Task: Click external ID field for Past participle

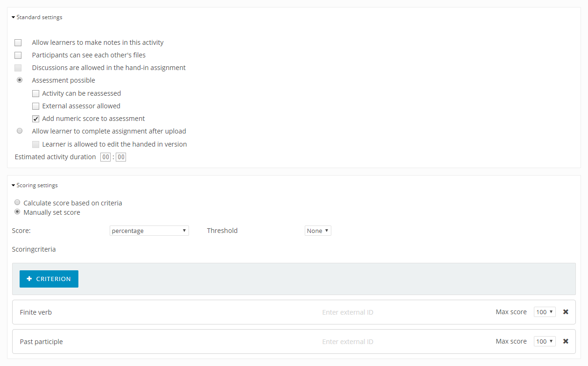Action: [348, 342]
